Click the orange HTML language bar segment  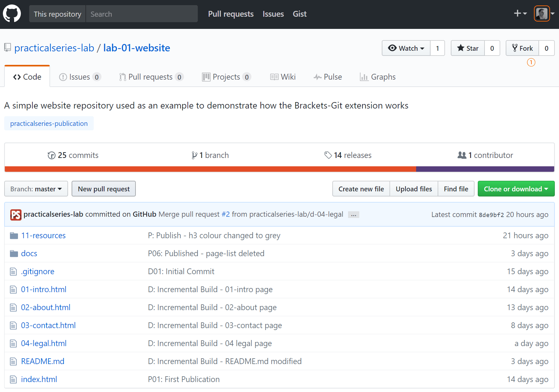(210, 169)
